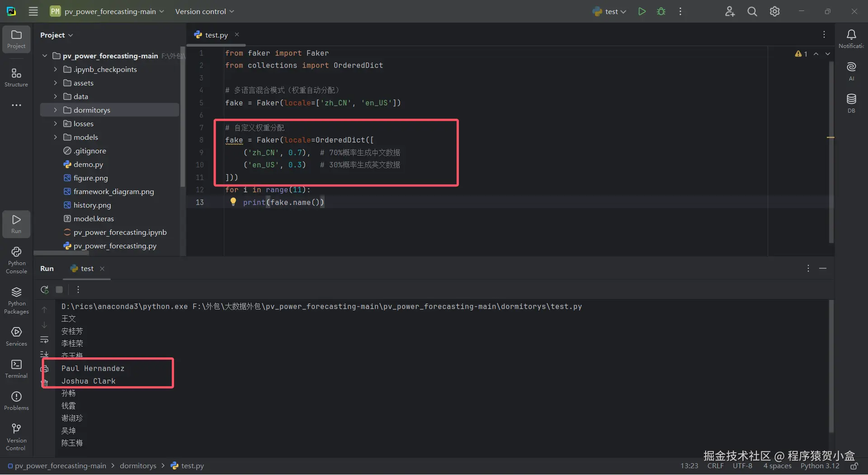868x475 pixels.
Task: Open the Structure tool window
Action: coord(16,77)
